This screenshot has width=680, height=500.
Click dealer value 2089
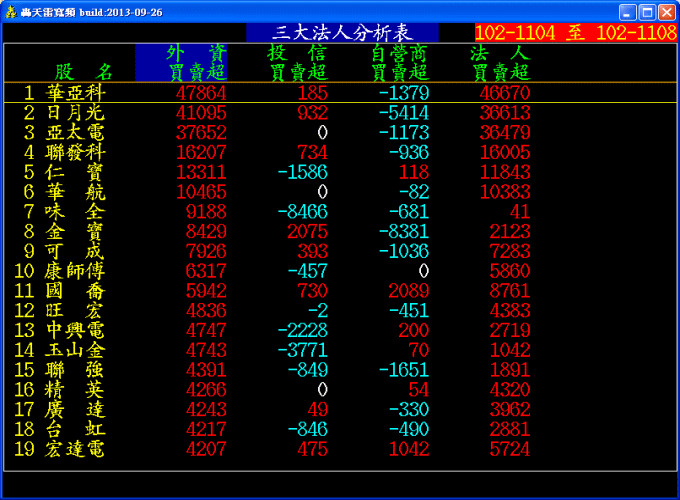click(x=409, y=291)
